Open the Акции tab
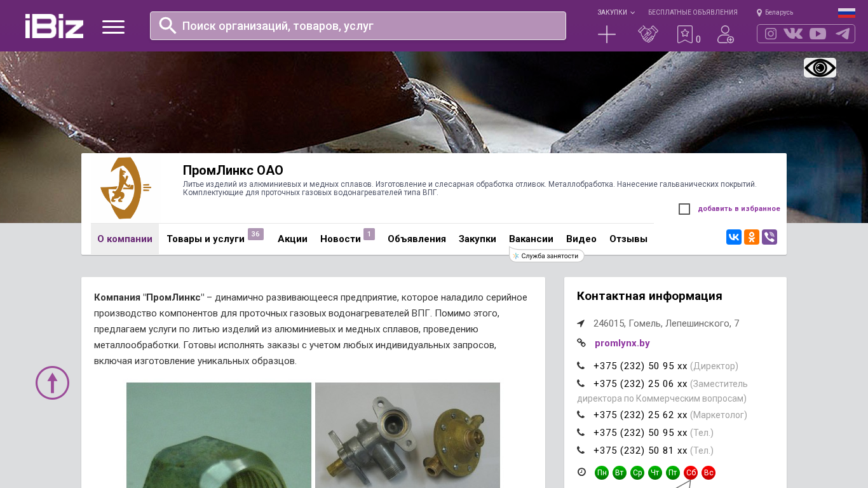 click(x=292, y=239)
